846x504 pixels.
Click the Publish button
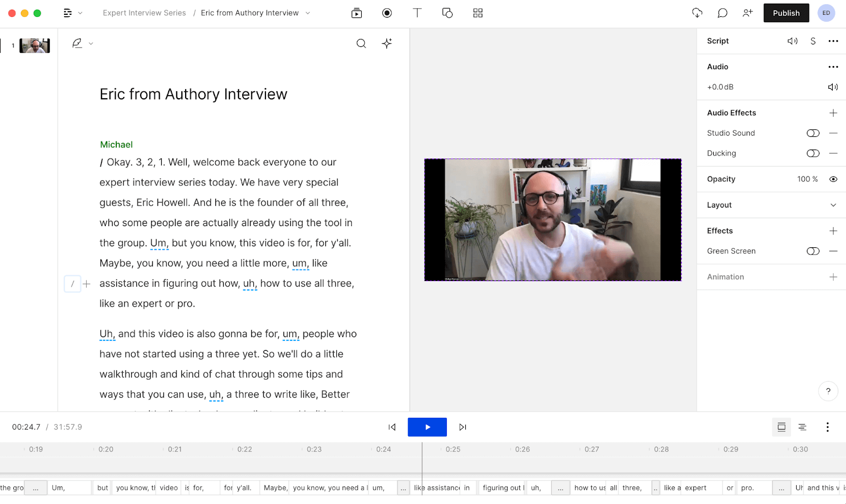click(x=786, y=13)
